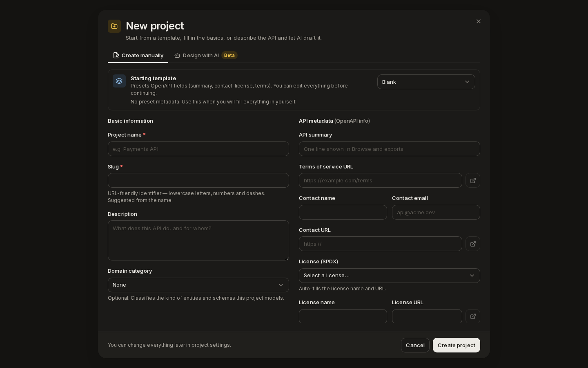This screenshot has width=588, height=368.
Task: Open Contact URL external link icon
Action: coord(473,244)
